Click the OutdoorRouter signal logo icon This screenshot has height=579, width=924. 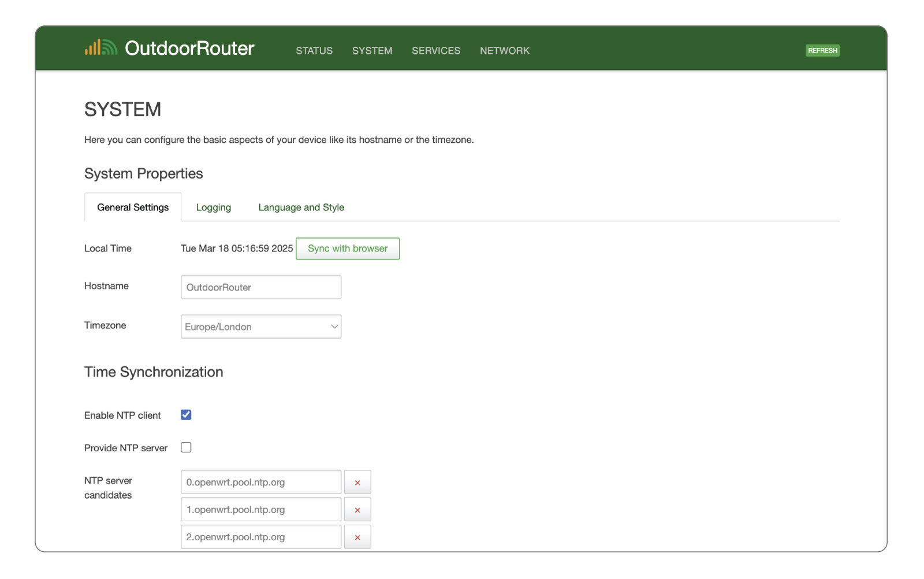(100, 48)
